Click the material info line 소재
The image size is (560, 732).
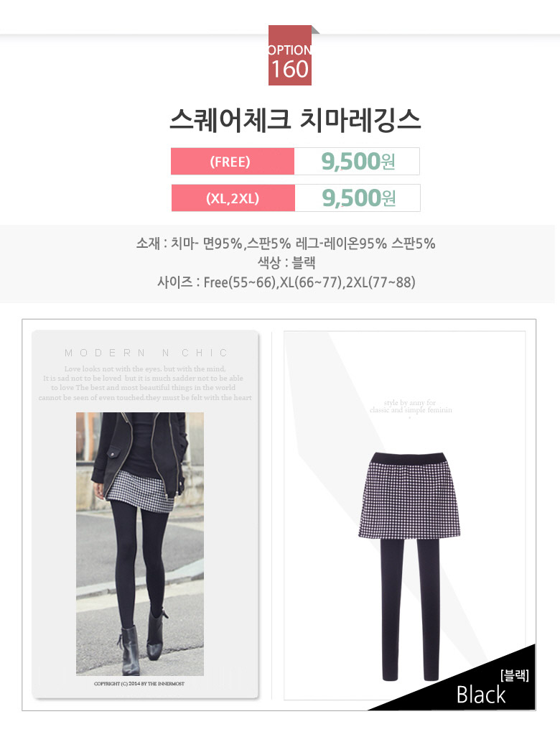(x=286, y=244)
